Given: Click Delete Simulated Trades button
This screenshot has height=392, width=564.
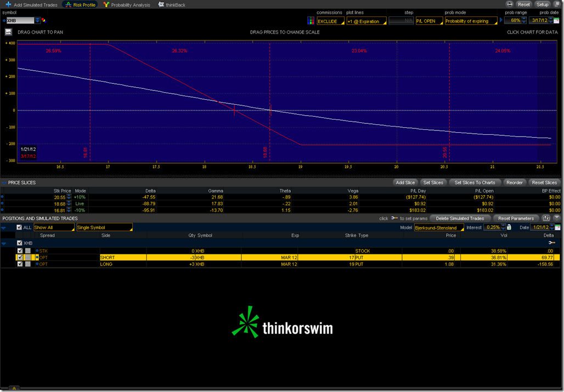Looking at the screenshot, I should click(x=460, y=218).
